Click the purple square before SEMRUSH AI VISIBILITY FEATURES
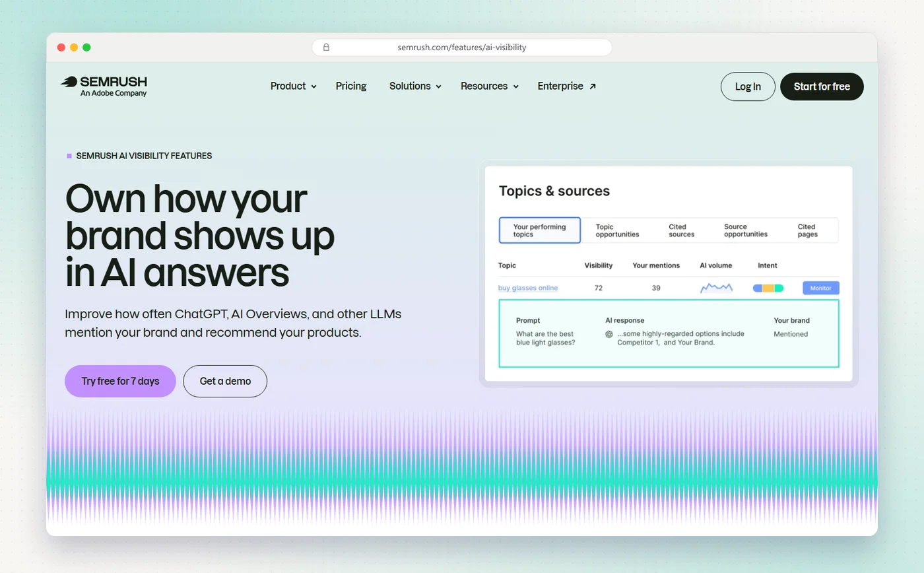This screenshot has width=924, height=573. (x=69, y=156)
